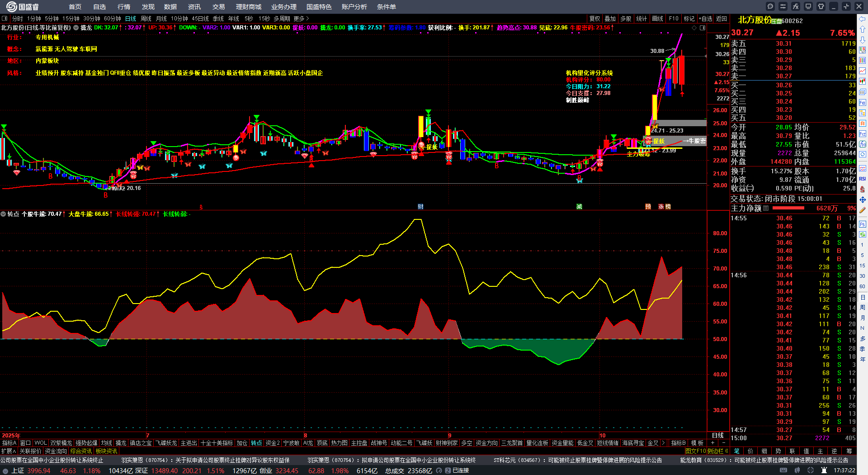Screen dimensions: 868x475
Task: Click the candlestick chart icon in right sidebar
Action: pyautogui.click(x=863, y=81)
